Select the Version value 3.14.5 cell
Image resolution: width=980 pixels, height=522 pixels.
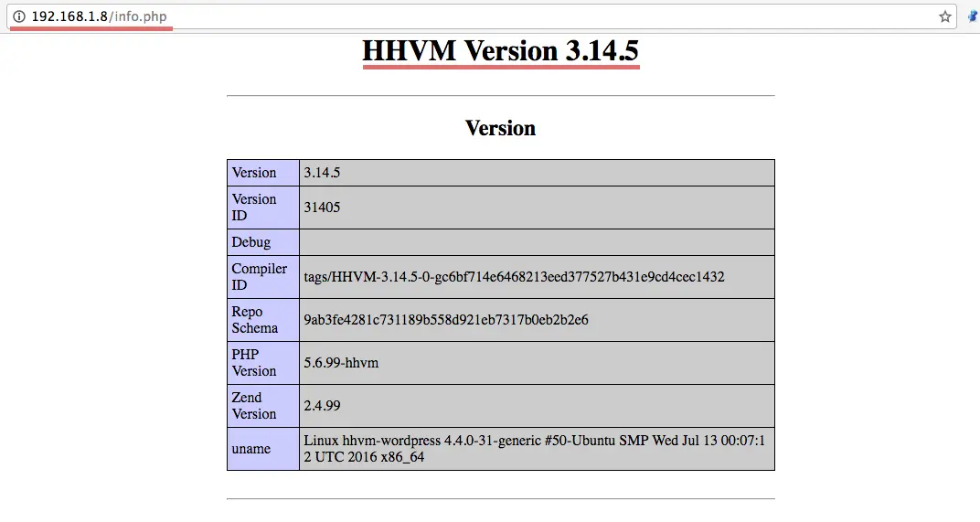click(537, 173)
